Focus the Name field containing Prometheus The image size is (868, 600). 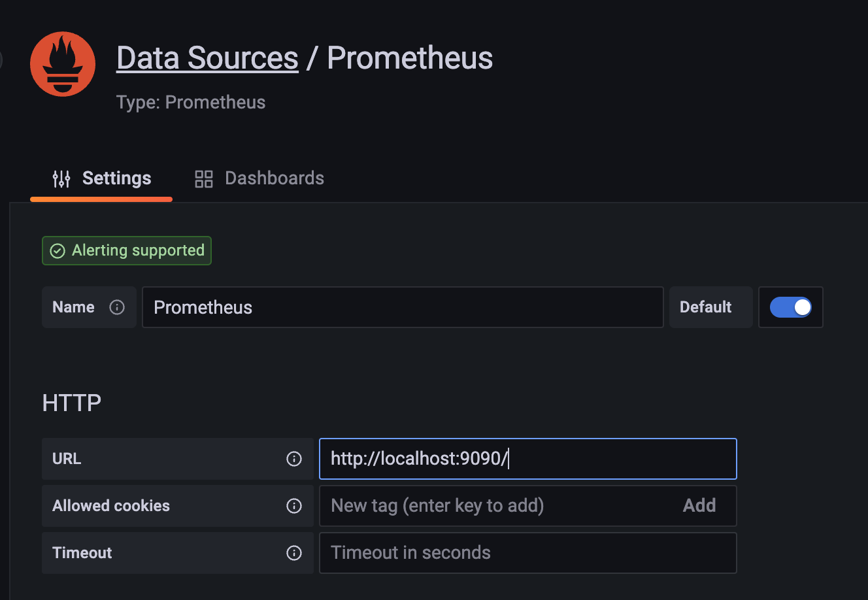[403, 307]
